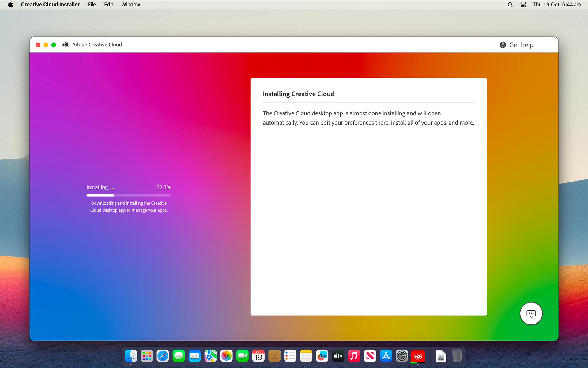This screenshot has height=368, width=588.
Task: Open Launchpad from the dock
Action: [x=147, y=356]
